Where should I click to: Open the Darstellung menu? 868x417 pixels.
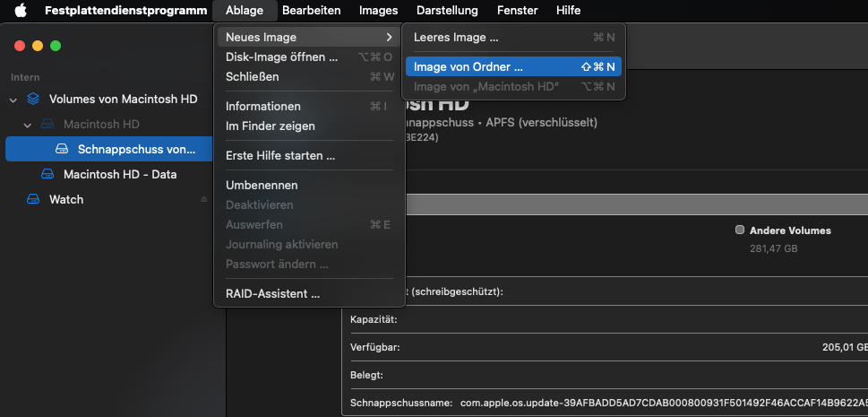[x=447, y=10]
